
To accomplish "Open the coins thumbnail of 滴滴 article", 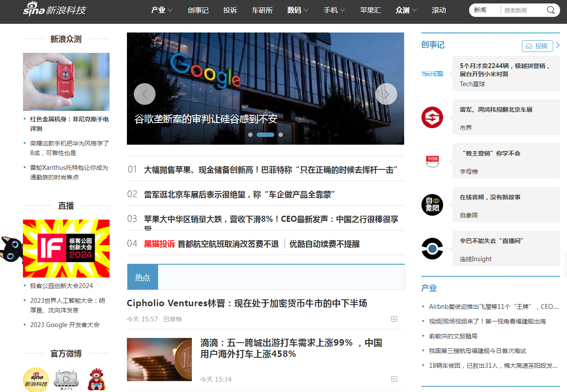I will click(x=159, y=360).
